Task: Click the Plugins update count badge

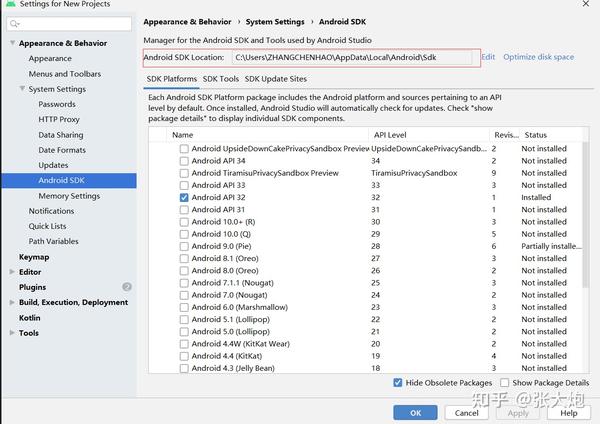Action: coord(127,287)
